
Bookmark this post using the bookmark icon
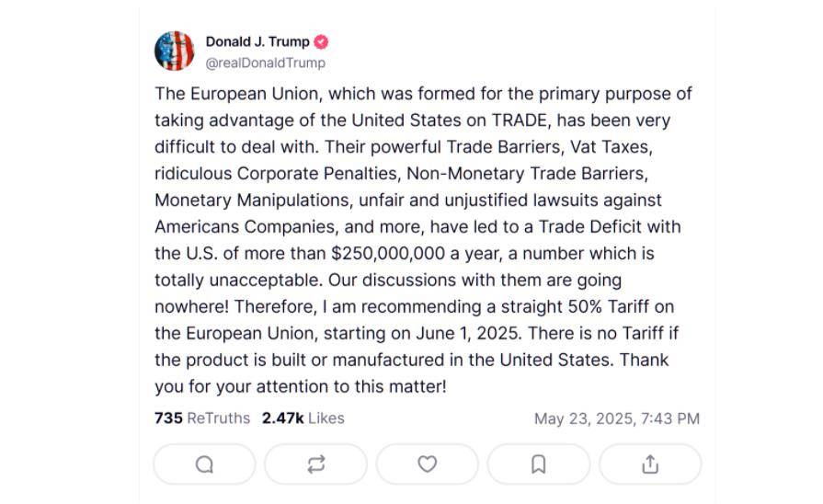click(539, 464)
